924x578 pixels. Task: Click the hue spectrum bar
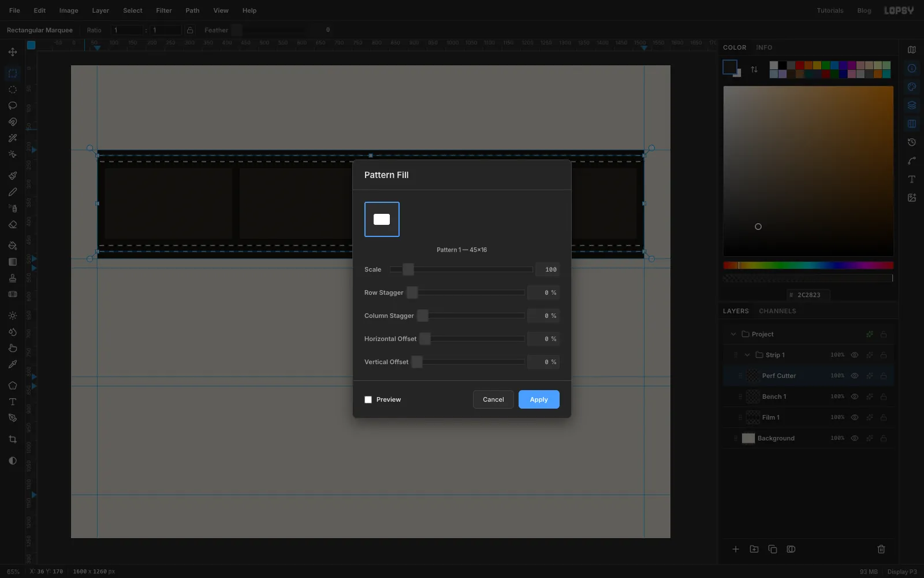pyautogui.click(x=808, y=265)
